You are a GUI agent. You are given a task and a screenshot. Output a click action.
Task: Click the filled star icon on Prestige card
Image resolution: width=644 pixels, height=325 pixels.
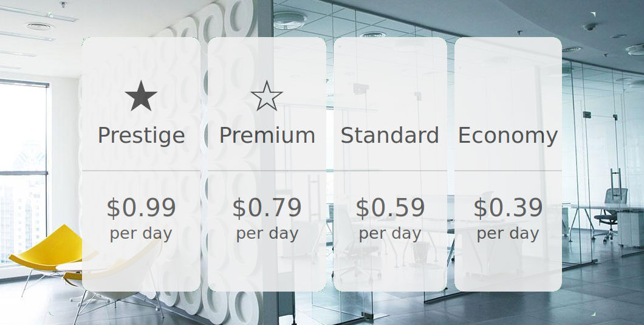(141, 96)
